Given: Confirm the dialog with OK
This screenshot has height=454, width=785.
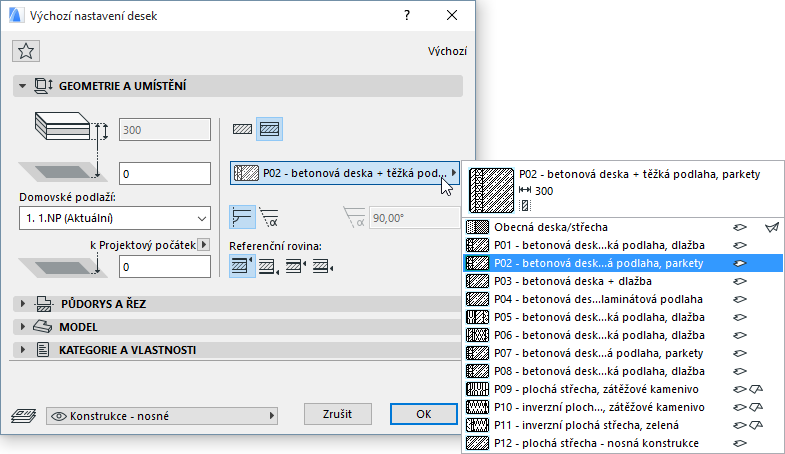Looking at the screenshot, I should coord(423,414).
